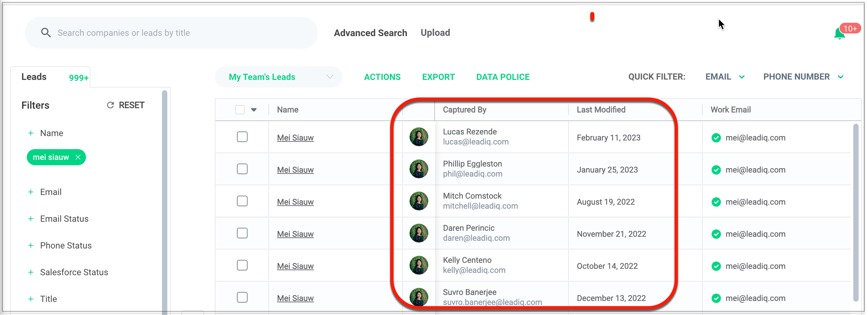Click the plus icon beside Salesforce Status
This screenshot has height=315, width=868.
(31, 272)
